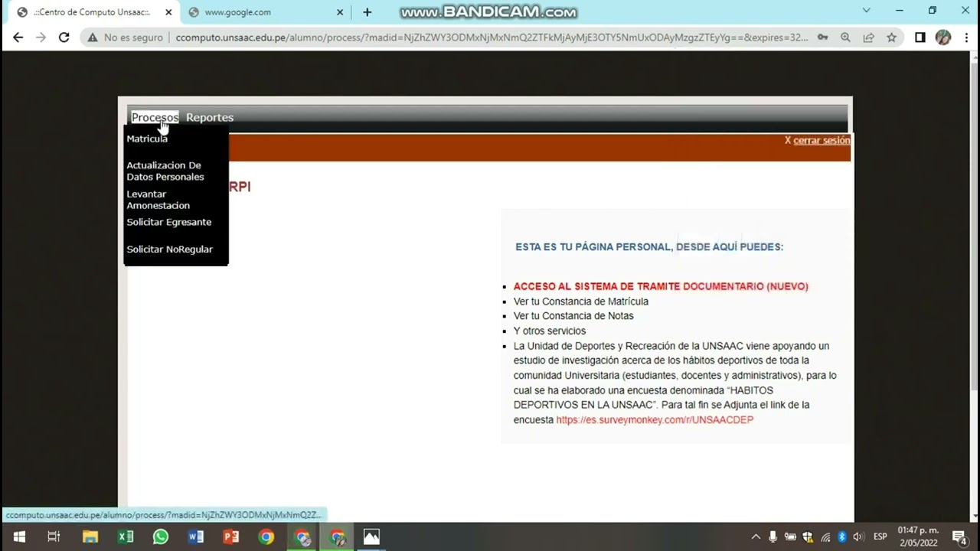Viewport: 980px width, 551px height.
Task: Select Solicitar NoRegular option
Action: 170,249
